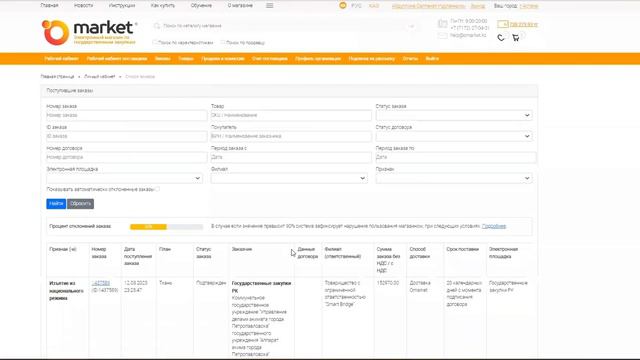The image size is (640, 360).
Task: Focus the Покупатель input field
Action: (x=291, y=136)
